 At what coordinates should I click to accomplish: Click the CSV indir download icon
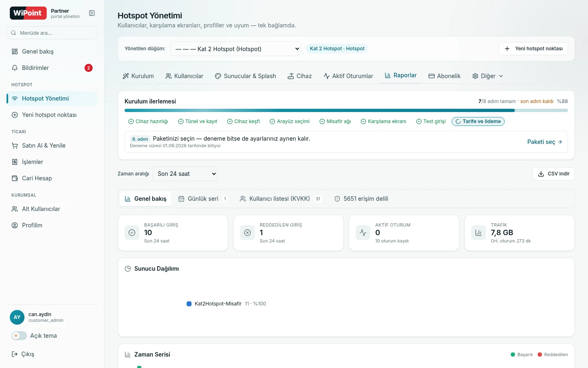pyautogui.click(x=541, y=174)
